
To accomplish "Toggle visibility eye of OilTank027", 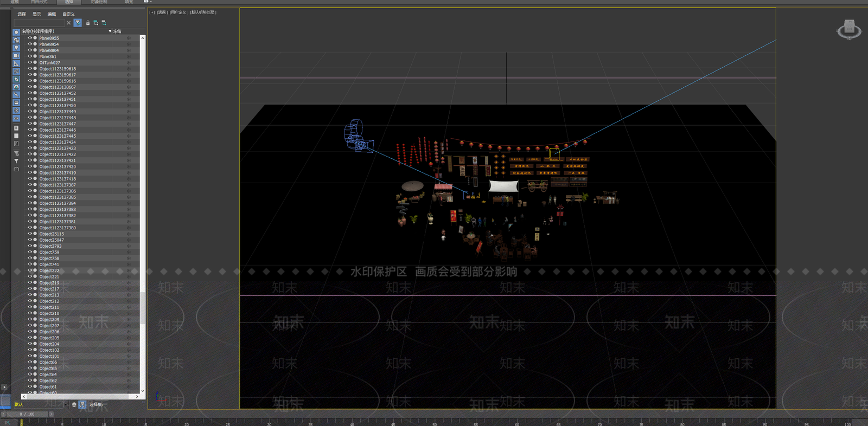I will click(30, 62).
